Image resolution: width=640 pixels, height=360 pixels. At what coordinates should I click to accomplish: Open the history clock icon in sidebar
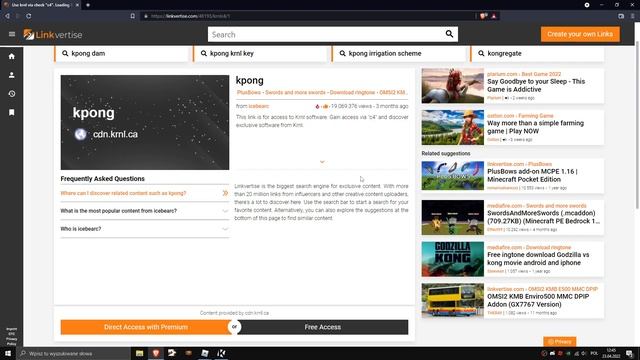[11, 93]
